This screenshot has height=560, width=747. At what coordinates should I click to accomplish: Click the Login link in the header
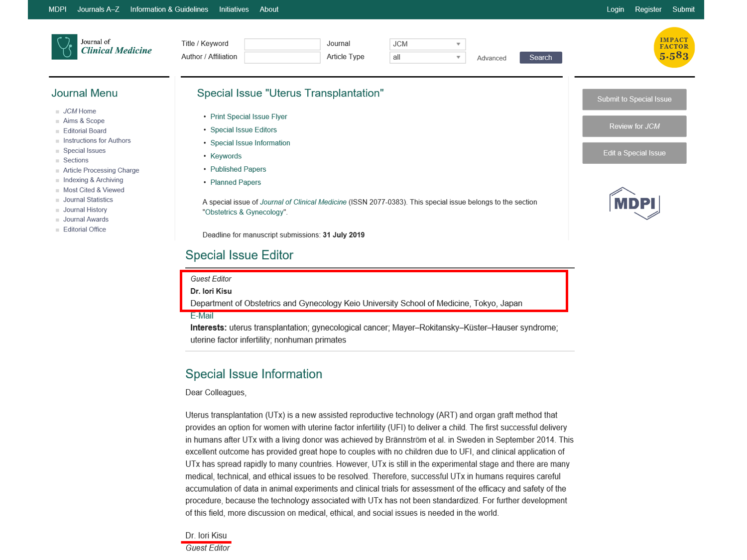tap(615, 9)
